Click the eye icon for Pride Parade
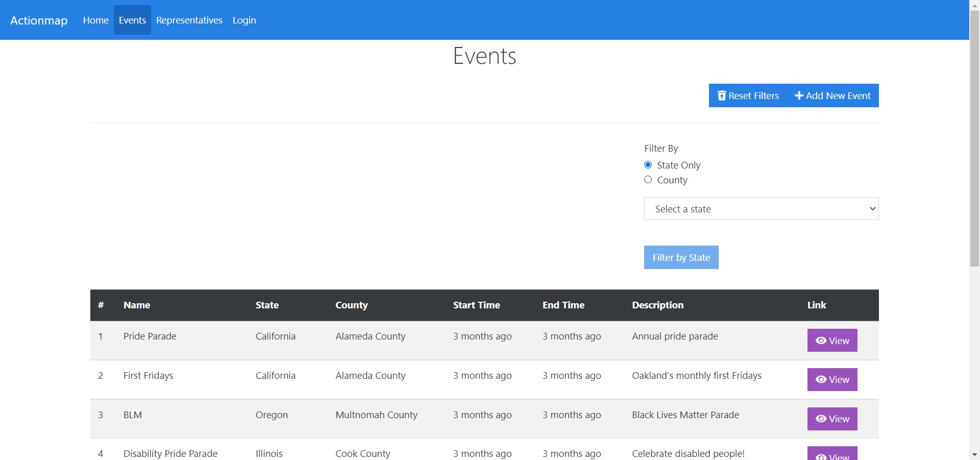 click(x=821, y=341)
